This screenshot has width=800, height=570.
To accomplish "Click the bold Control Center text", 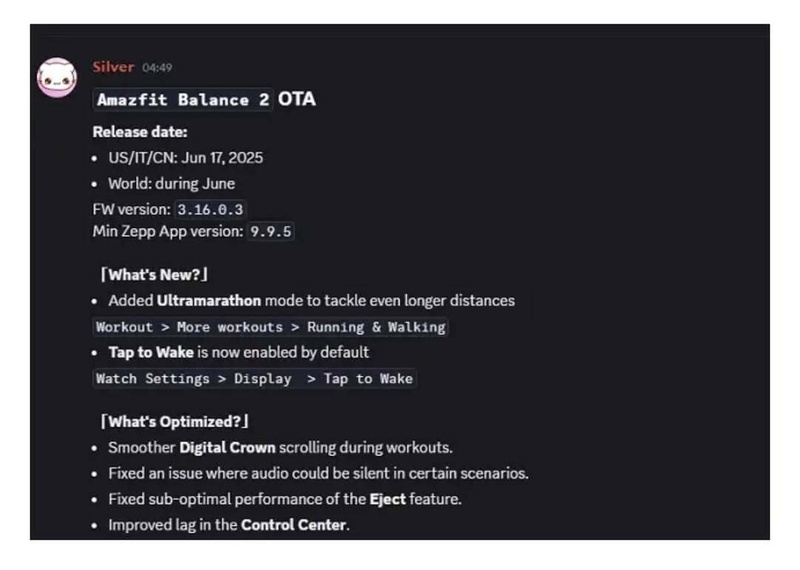I will tap(293, 525).
